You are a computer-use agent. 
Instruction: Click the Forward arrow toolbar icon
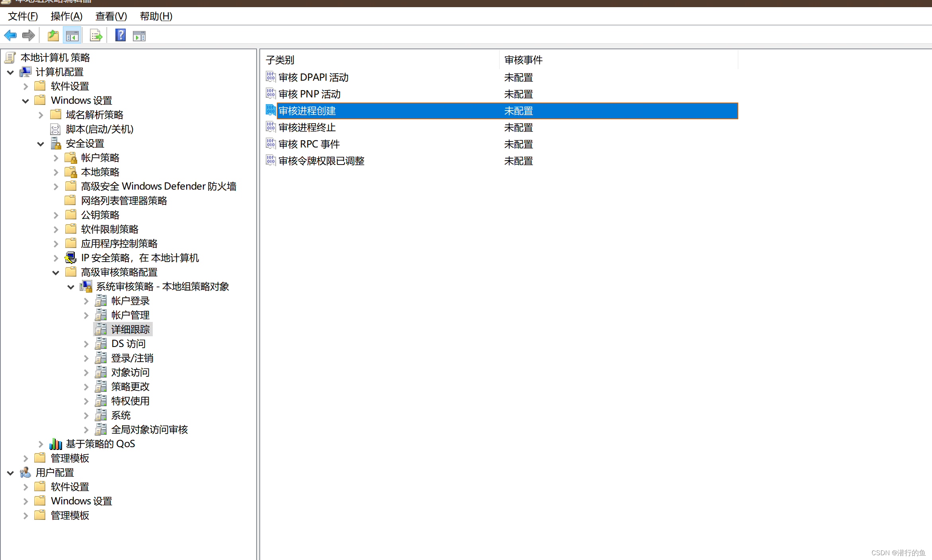(x=29, y=36)
